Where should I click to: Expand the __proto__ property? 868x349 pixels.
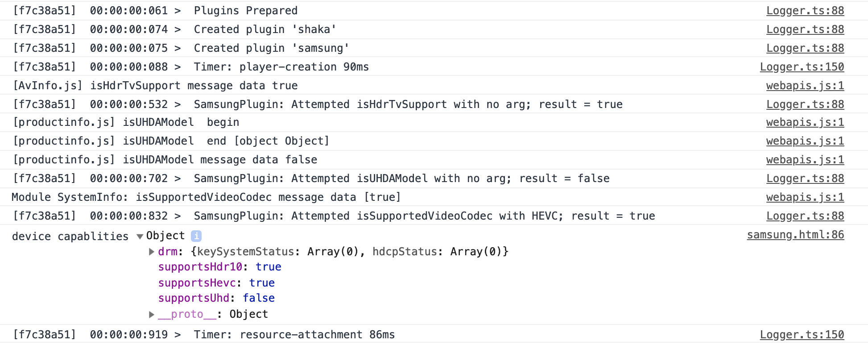(x=152, y=315)
